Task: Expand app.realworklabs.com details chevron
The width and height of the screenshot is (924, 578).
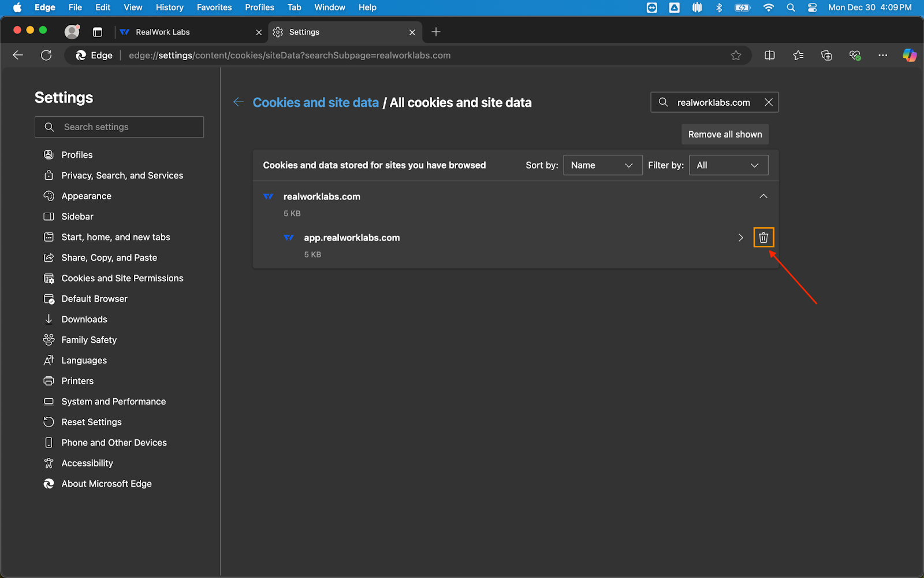Action: pos(740,238)
